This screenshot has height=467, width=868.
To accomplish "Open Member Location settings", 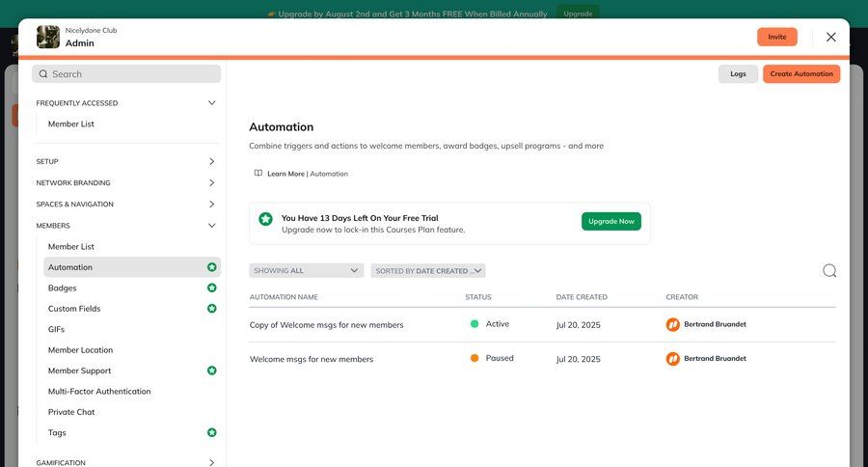I will pos(80,350).
